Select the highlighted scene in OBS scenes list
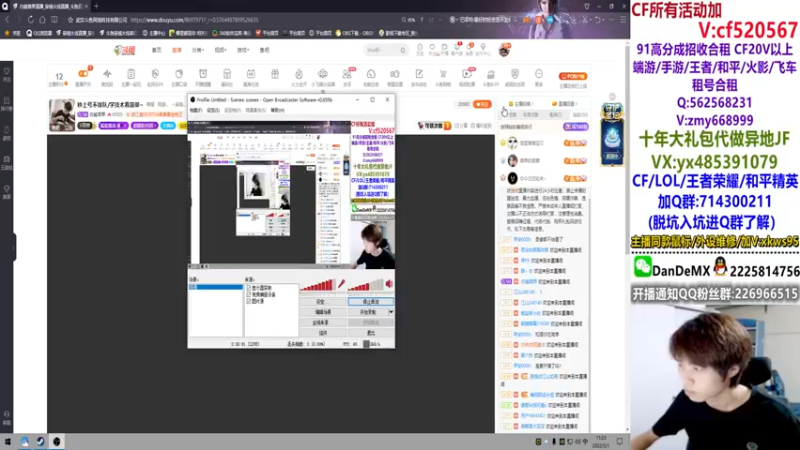This screenshot has width=800, height=450. pyautogui.click(x=216, y=287)
